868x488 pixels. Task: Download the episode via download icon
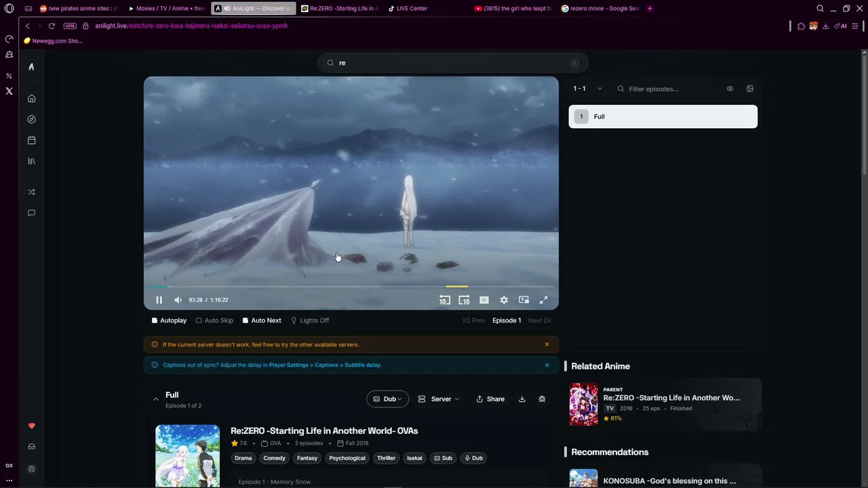(x=522, y=399)
